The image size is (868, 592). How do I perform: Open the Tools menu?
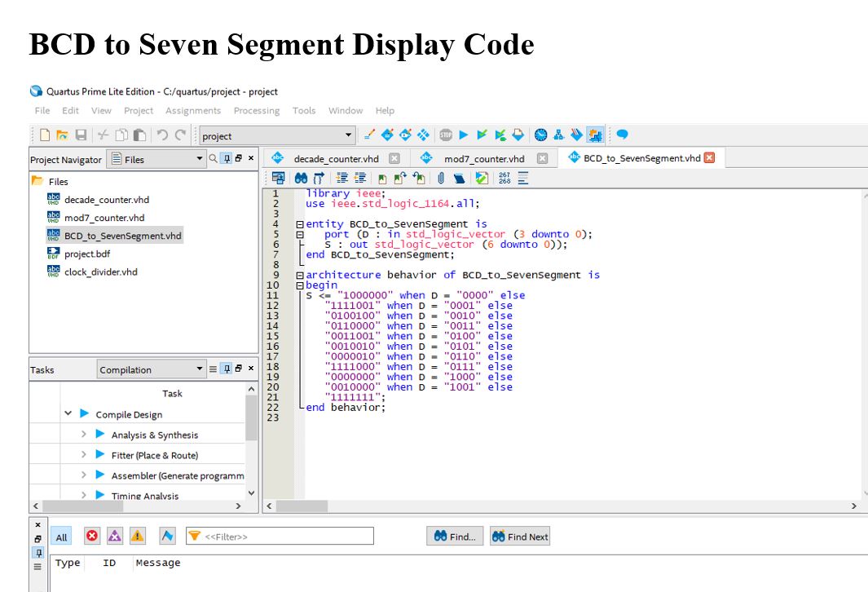(304, 111)
